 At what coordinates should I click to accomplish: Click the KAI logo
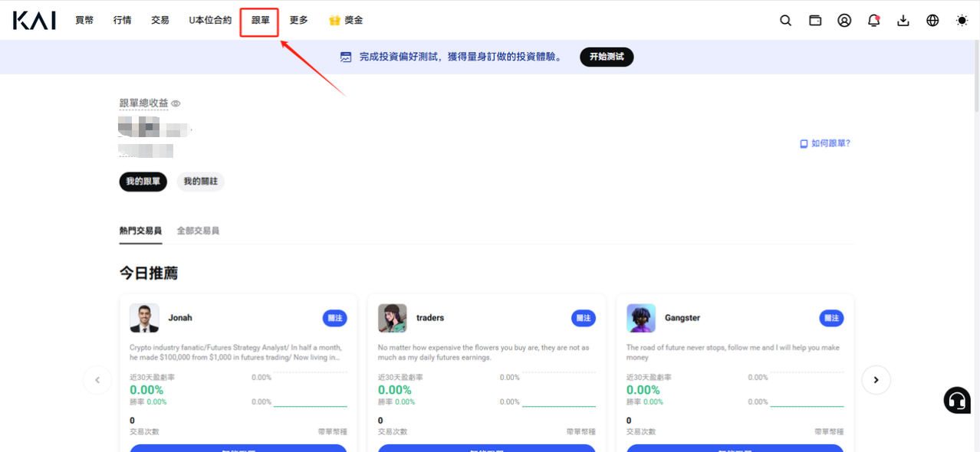35,21
